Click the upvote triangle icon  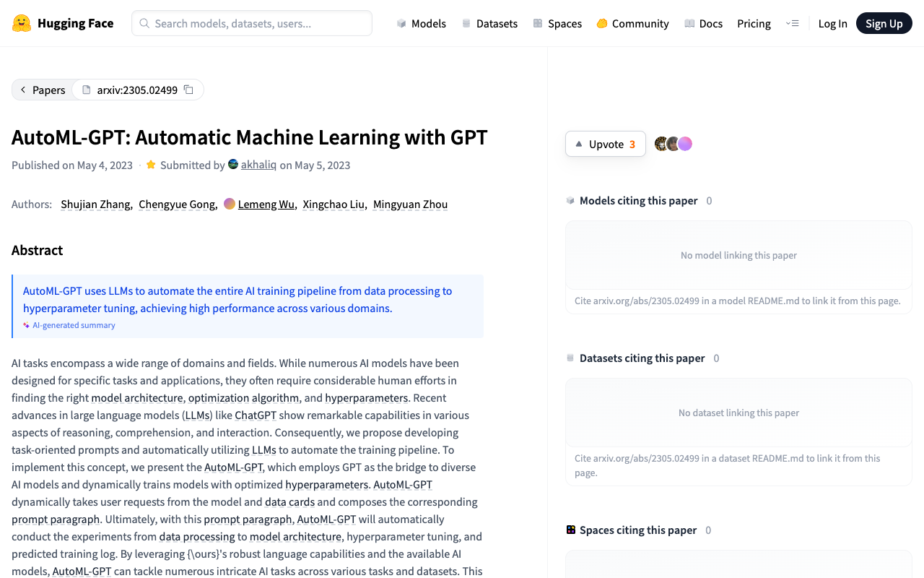578,144
